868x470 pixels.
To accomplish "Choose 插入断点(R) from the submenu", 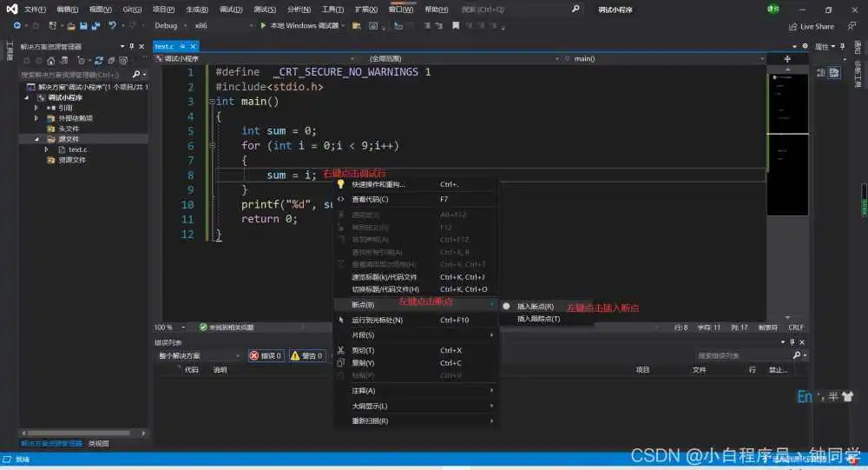I will click(x=535, y=306).
